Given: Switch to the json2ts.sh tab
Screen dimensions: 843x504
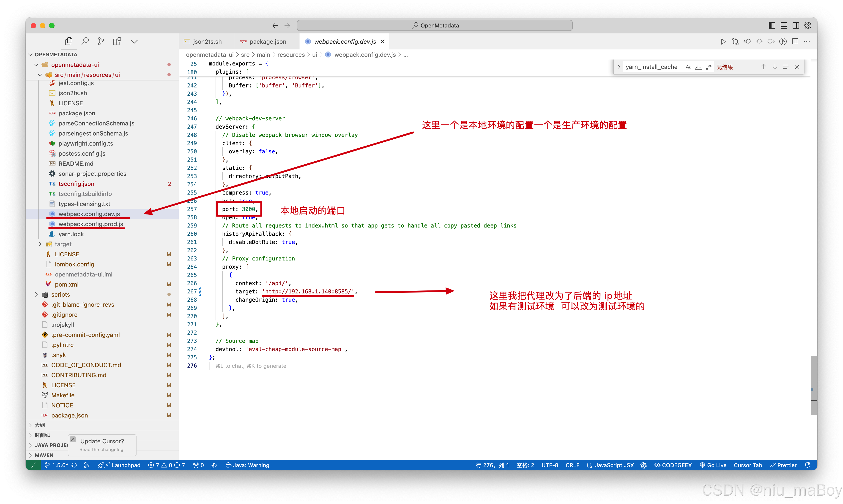Looking at the screenshot, I should coord(207,41).
